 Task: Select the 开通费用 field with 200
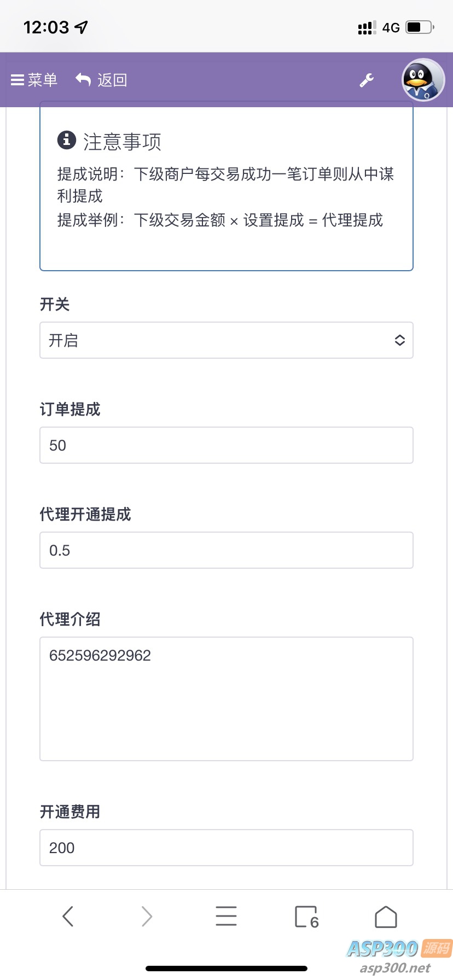[226, 848]
